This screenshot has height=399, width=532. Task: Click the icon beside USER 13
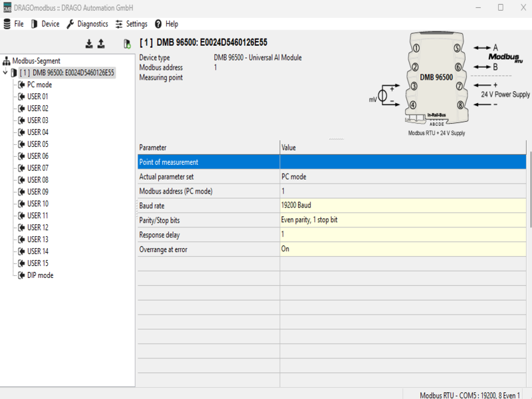point(21,239)
